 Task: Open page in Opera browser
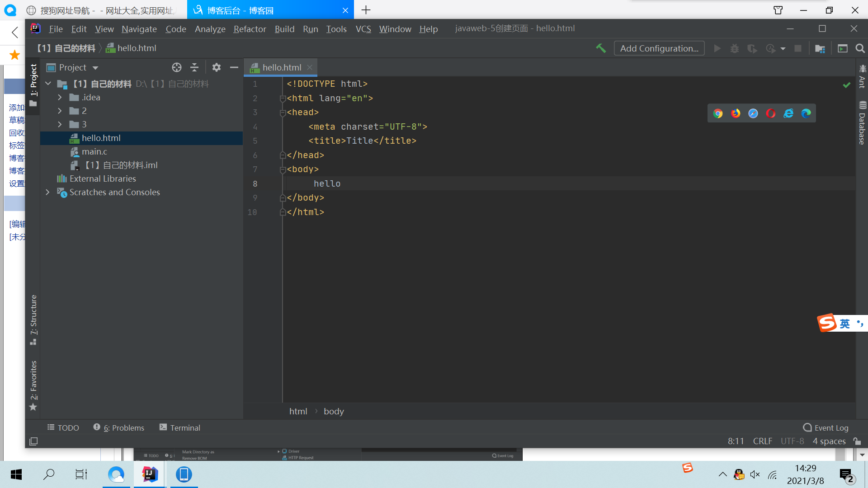point(771,113)
